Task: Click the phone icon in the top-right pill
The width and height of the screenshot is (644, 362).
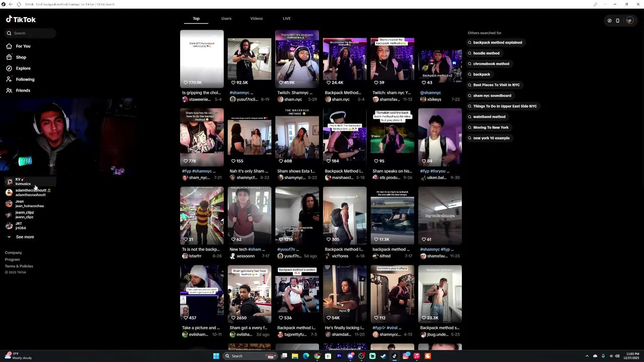Action: pos(618,21)
